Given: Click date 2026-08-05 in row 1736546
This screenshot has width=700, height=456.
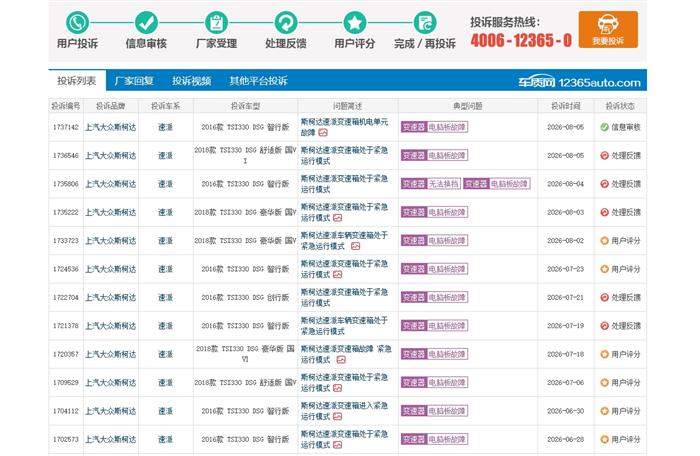Looking at the screenshot, I should coord(566,155).
